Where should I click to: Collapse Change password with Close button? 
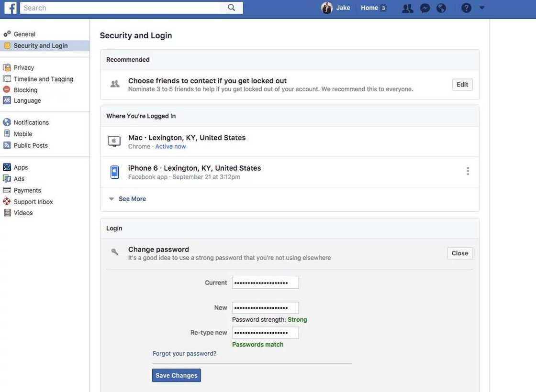pyautogui.click(x=459, y=253)
